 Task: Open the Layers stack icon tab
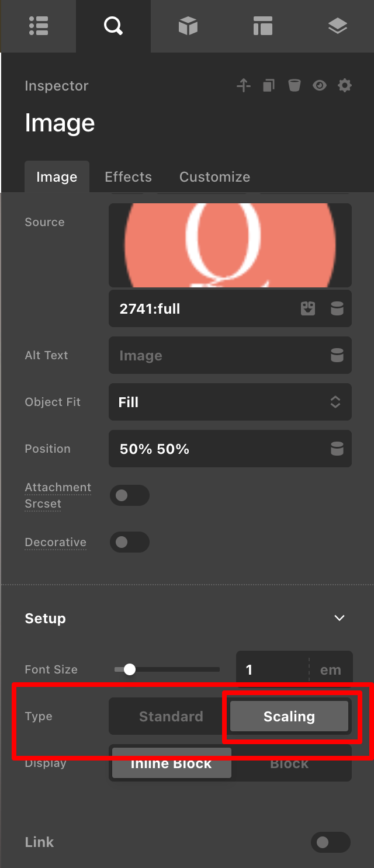click(338, 26)
